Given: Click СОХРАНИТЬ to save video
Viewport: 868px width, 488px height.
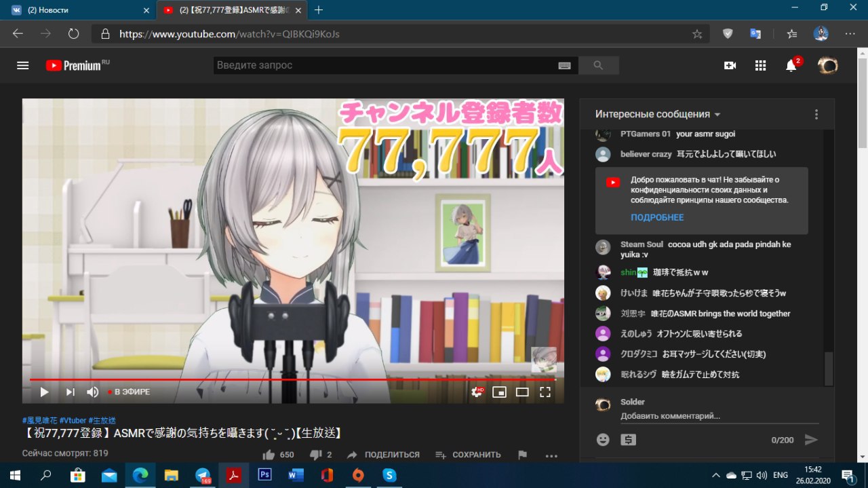Looking at the screenshot, I should click(468, 455).
